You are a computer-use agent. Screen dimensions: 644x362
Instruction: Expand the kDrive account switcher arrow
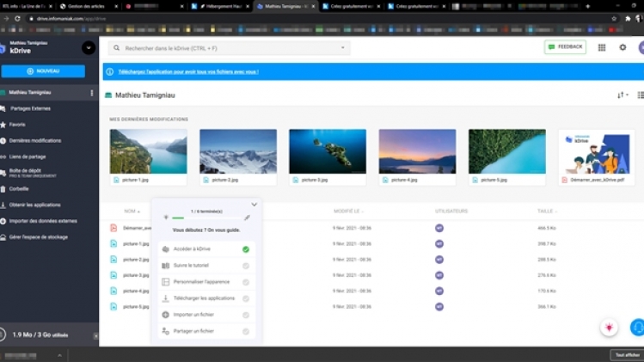[x=88, y=48]
